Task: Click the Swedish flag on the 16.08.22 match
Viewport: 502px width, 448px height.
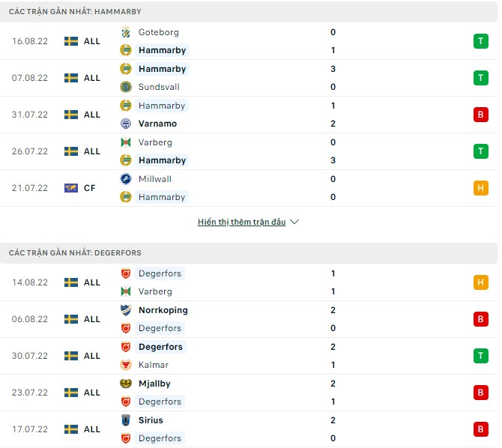Action: point(71,41)
